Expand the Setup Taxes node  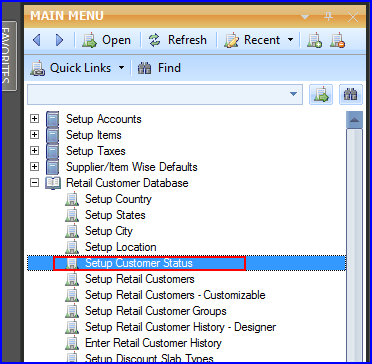(x=34, y=150)
